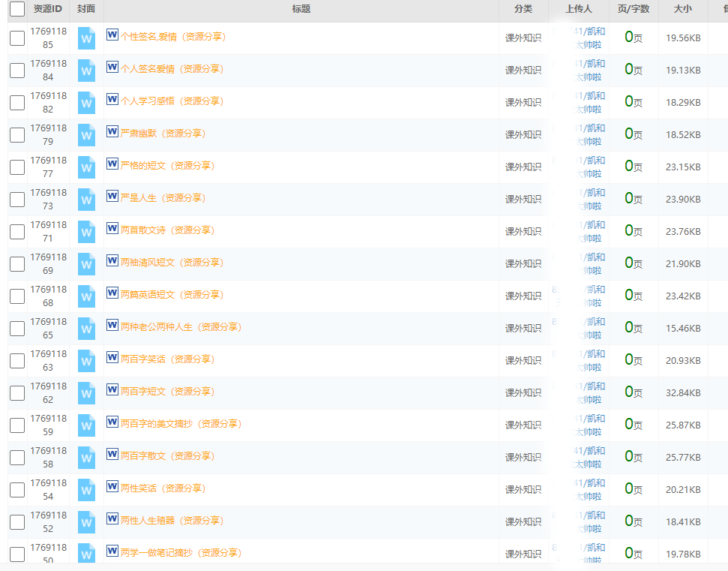The width and height of the screenshot is (728, 571).
Task: Click small Word icon before 两性笑话 title
Action: click(x=112, y=486)
